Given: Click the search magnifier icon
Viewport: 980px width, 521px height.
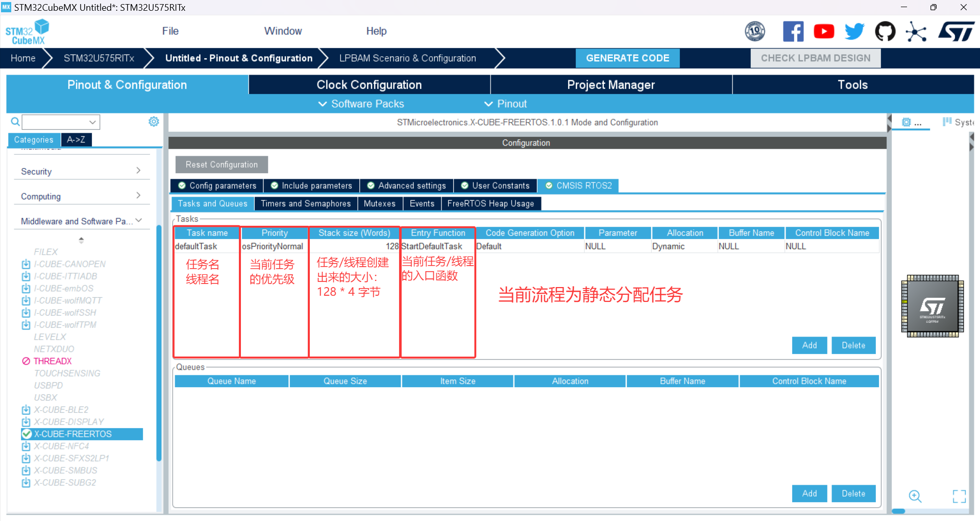Looking at the screenshot, I should (x=15, y=122).
